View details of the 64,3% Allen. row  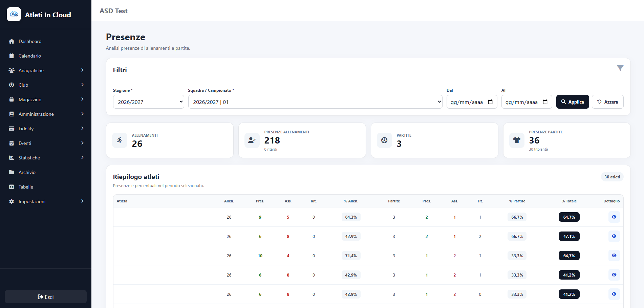[x=614, y=217]
